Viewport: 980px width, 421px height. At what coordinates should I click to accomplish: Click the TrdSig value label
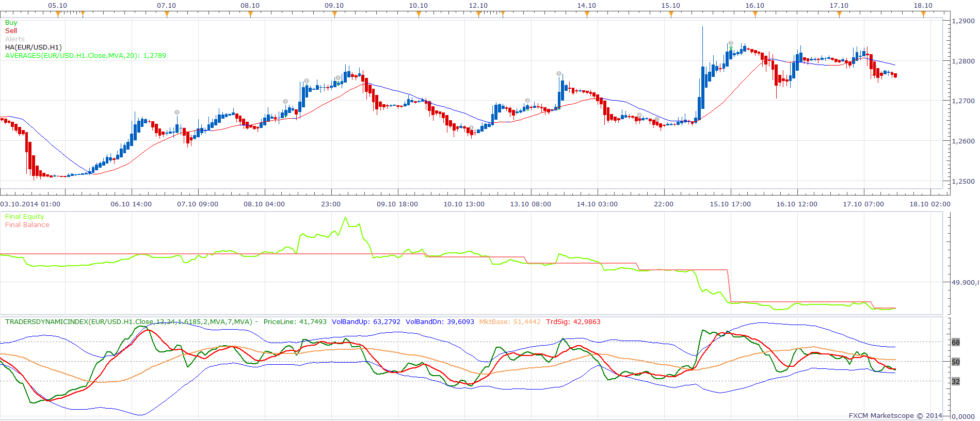click(x=573, y=322)
